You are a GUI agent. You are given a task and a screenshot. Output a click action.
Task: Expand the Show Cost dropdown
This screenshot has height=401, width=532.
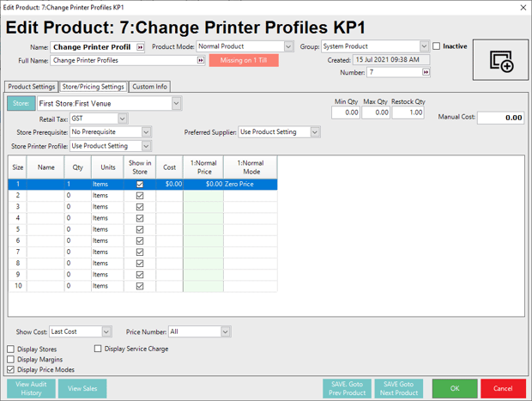coord(106,331)
